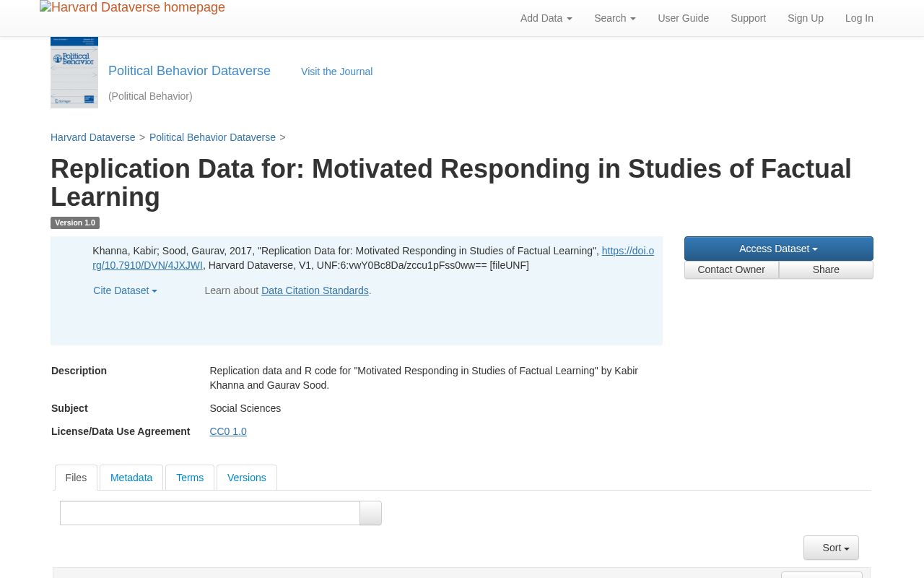
Task: Click the Description label
Action: [79, 371]
